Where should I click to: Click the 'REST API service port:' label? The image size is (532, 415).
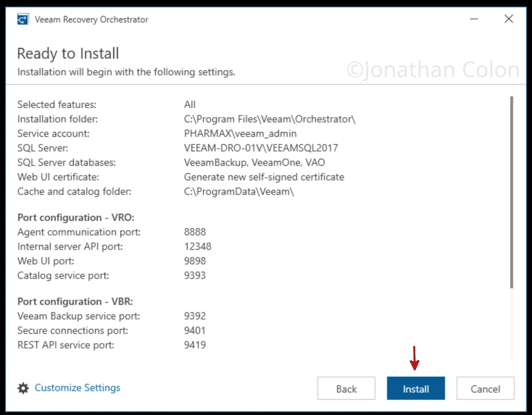[x=66, y=345]
